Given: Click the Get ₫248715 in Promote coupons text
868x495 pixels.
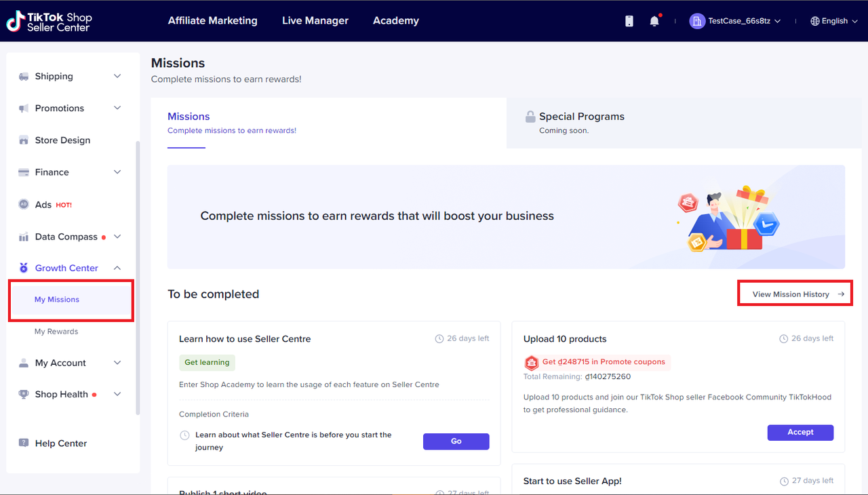Looking at the screenshot, I should click(x=604, y=362).
